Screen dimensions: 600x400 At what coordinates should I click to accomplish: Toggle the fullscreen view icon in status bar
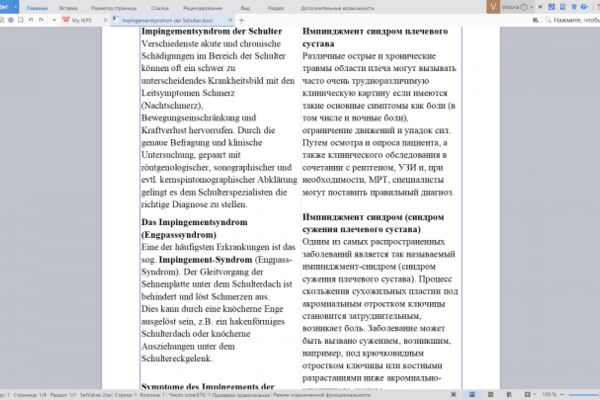tap(453, 395)
